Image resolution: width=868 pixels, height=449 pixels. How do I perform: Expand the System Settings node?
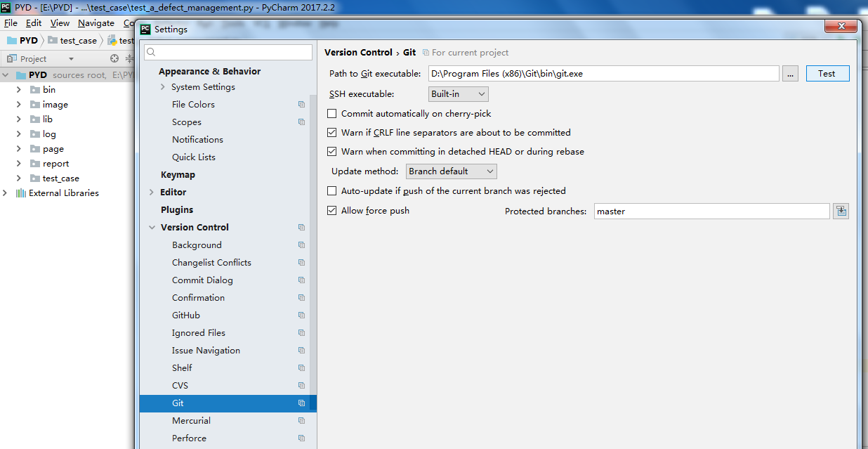(x=163, y=86)
